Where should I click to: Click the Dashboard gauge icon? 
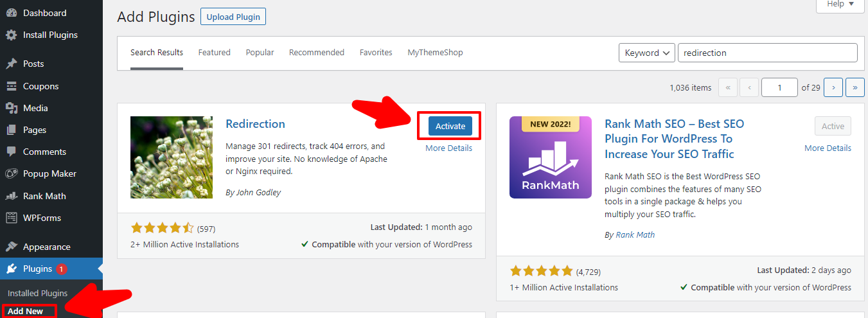pyautogui.click(x=11, y=13)
